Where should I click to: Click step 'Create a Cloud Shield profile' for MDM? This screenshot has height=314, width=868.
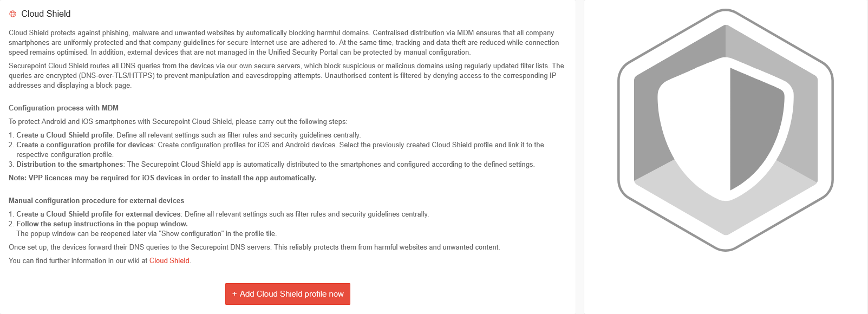click(x=64, y=135)
